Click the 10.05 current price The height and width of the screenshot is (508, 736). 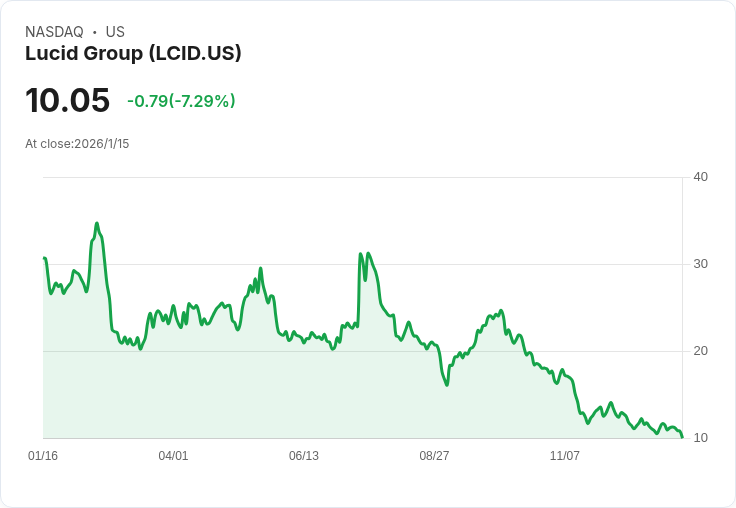[68, 100]
